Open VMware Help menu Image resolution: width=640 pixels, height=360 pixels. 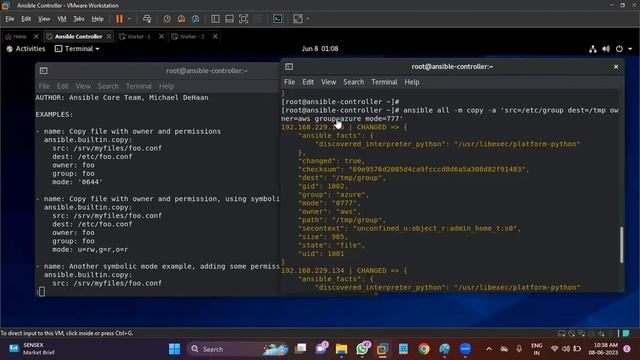pos(98,19)
